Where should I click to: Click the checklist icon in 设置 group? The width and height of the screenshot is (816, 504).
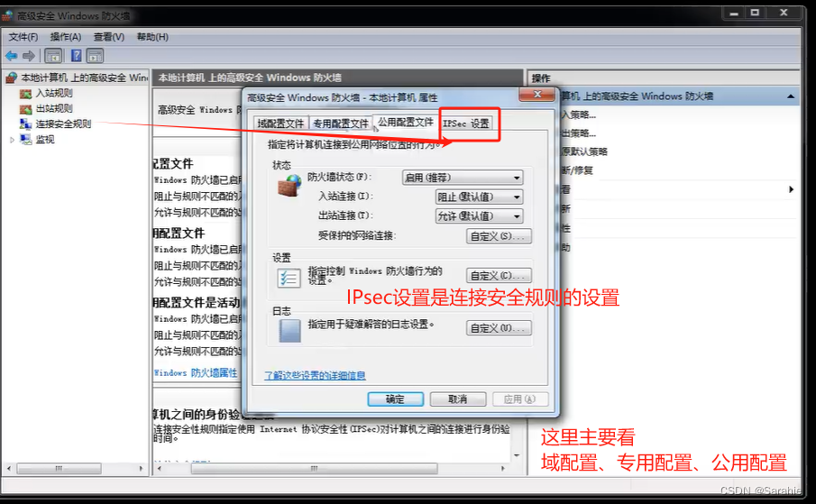[x=289, y=278]
